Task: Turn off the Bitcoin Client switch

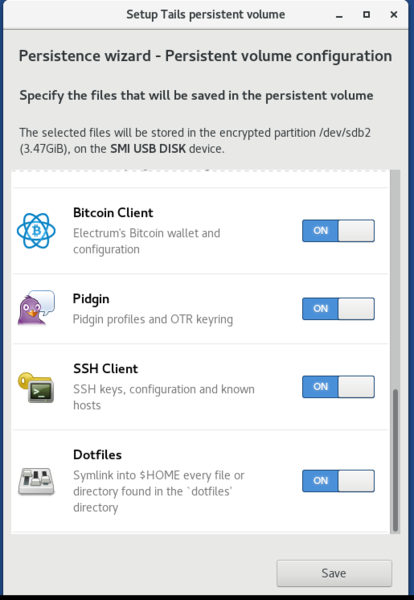Action: pos(338,231)
